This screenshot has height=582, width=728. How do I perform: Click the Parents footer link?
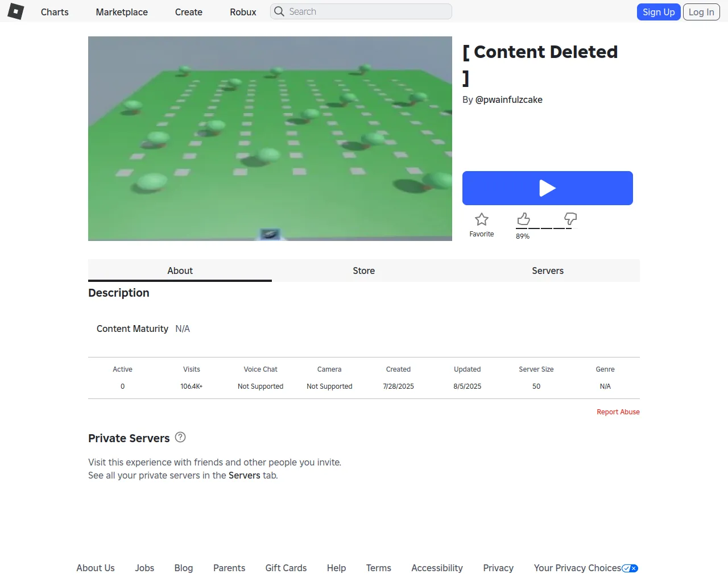point(229,568)
